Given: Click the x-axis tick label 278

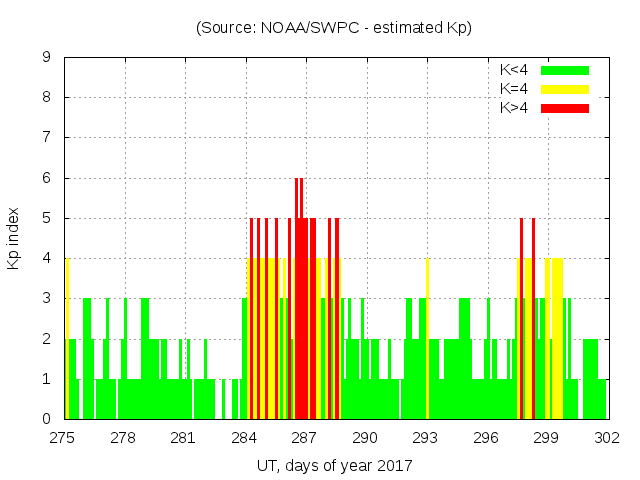Looking at the screenshot, I should click(x=123, y=438).
